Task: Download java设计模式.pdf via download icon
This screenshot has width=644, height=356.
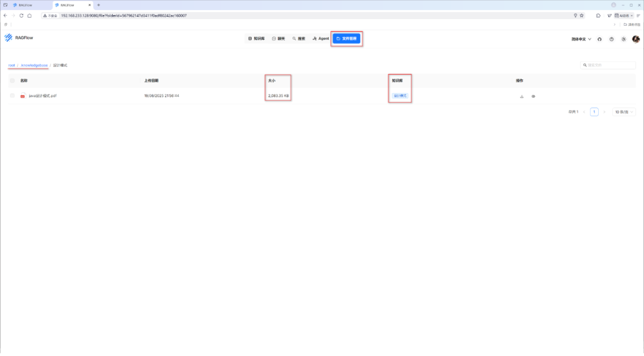Action: (522, 97)
